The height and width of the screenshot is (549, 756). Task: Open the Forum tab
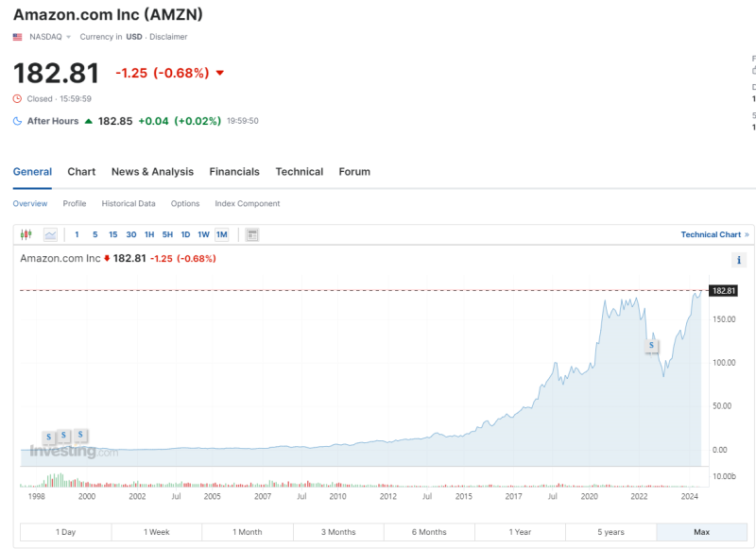pyautogui.click(x=354, y=172)
